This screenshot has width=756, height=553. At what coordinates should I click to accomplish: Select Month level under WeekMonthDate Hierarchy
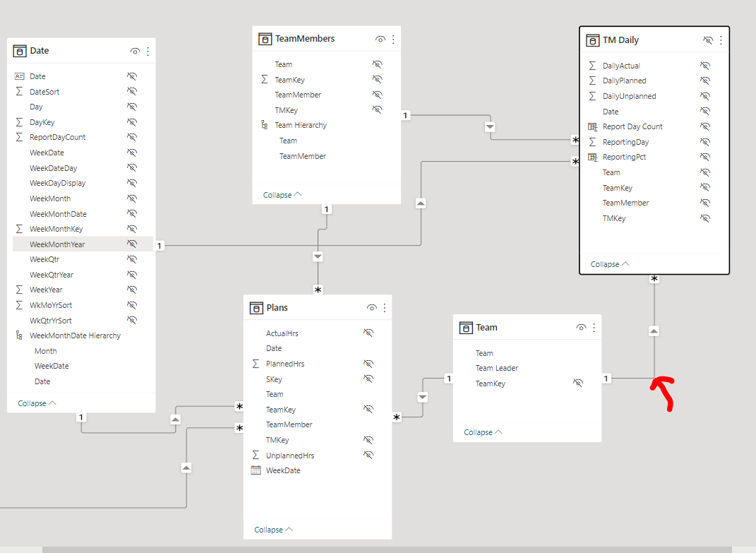click(x=46, y=351)
